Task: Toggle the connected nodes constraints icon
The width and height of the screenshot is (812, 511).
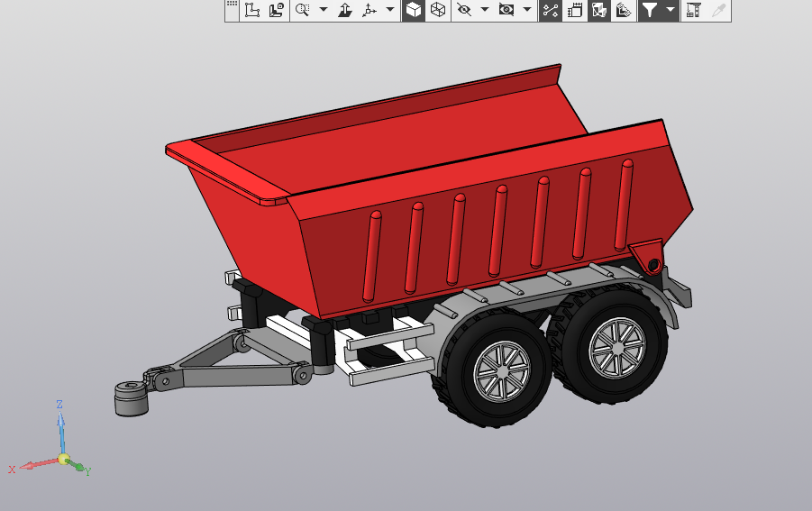Action: [551, 10]
